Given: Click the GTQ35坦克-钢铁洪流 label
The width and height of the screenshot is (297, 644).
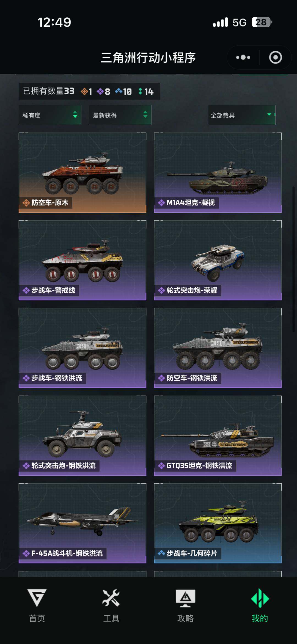Looking at the screenshot, I should pyautogui.click(x=199, y=465).
